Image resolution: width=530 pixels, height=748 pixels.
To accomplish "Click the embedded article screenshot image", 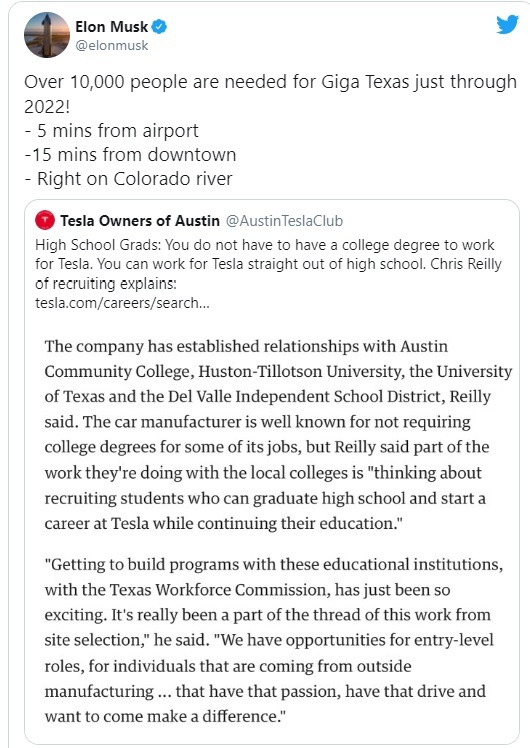I will 272,530.
